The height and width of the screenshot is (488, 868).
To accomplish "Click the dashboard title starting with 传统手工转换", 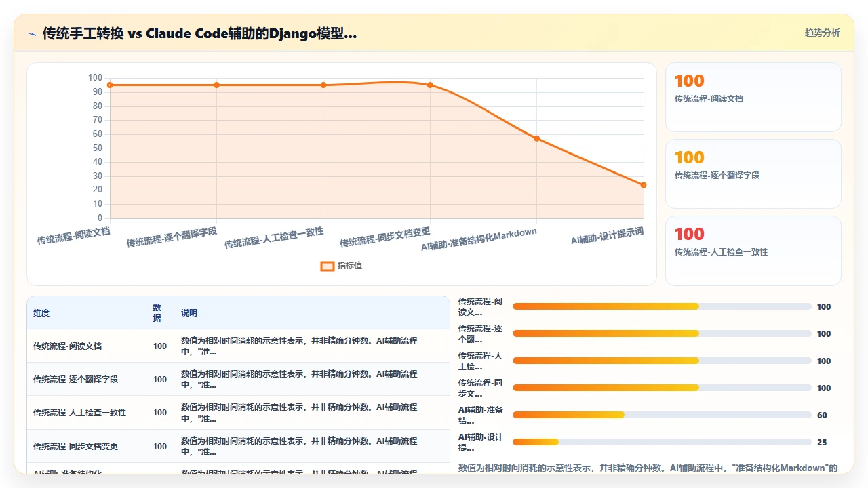I will pyautogui.click(x=199, y=33).
